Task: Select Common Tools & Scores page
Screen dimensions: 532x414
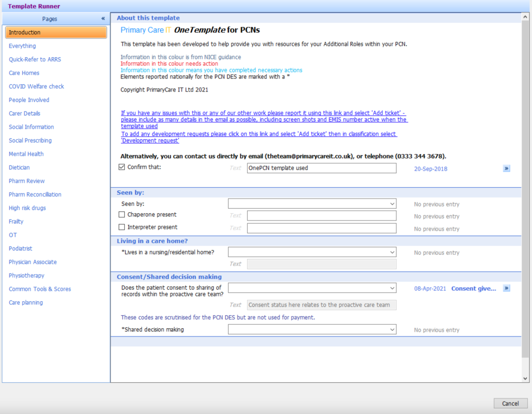Action: pos(39,289)
